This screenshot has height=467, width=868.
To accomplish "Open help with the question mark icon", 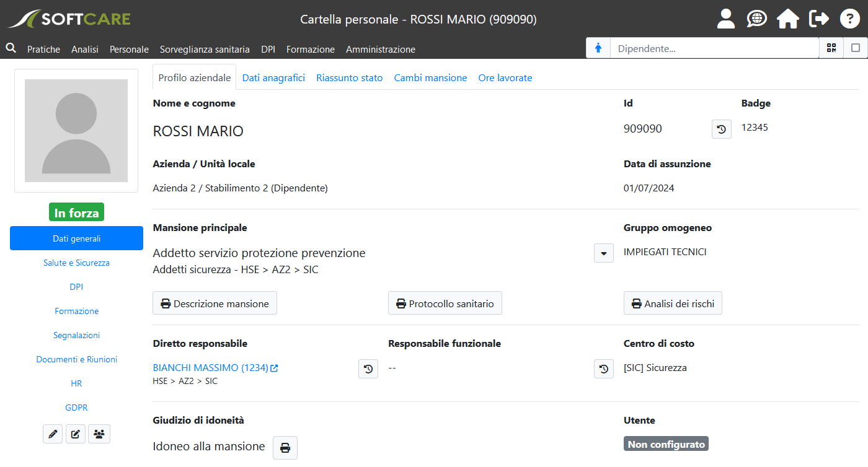I will (x=849, y=19).
